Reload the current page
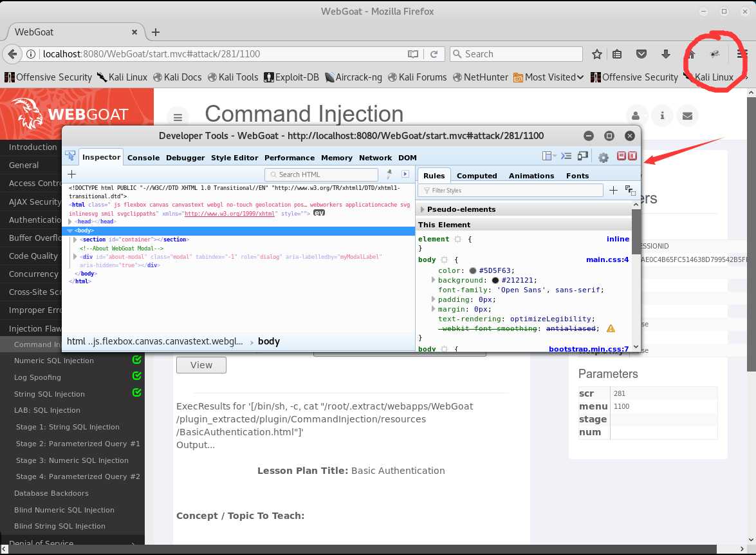 (x=434, y=54)
